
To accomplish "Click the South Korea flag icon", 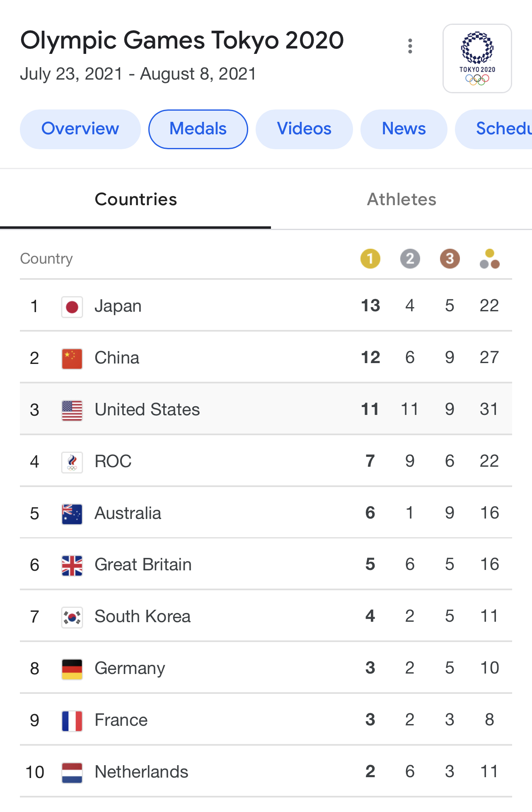I will (72, 618).
